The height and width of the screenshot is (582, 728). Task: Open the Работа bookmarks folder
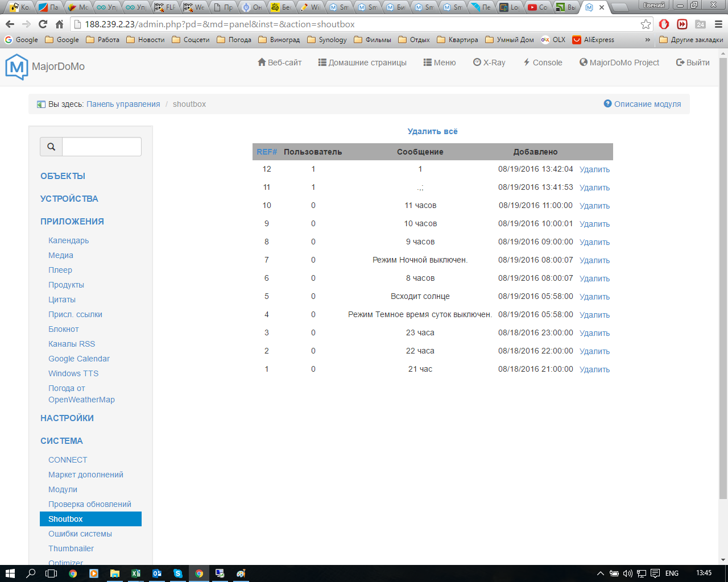(102, 40)
